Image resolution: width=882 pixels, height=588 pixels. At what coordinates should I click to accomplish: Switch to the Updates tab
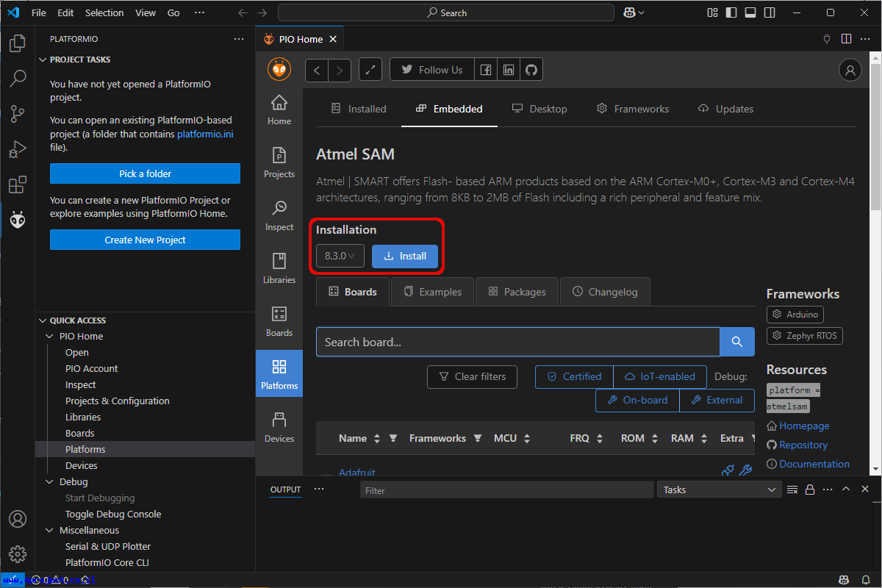[726, 109]
